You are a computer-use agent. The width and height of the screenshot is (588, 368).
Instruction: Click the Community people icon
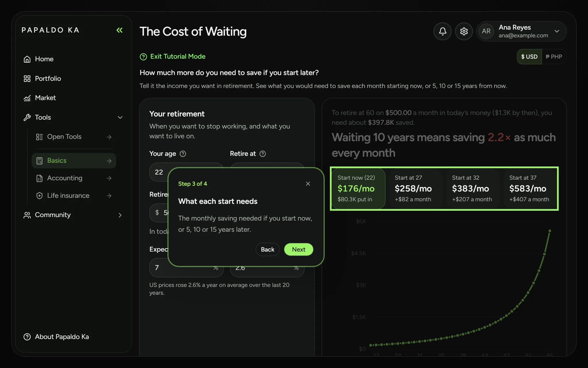tap(27, 215)
